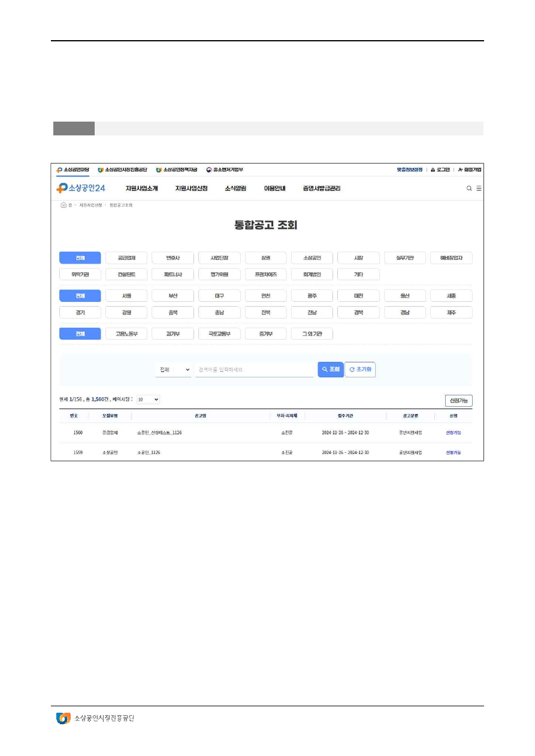Screen dimensions: 535x756
Task: Open 중소벤처기업부 site link at top
Action: 225,170
